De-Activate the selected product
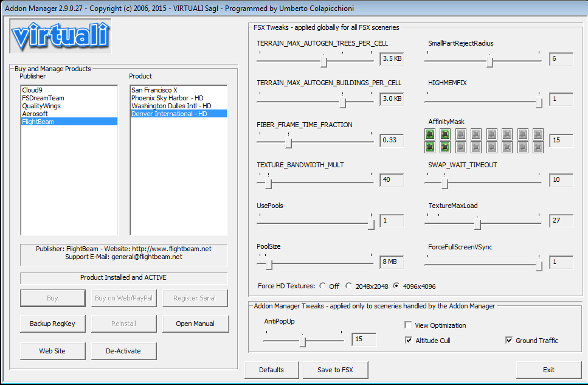This screenshot has height=385, width=588. point(123,351)
